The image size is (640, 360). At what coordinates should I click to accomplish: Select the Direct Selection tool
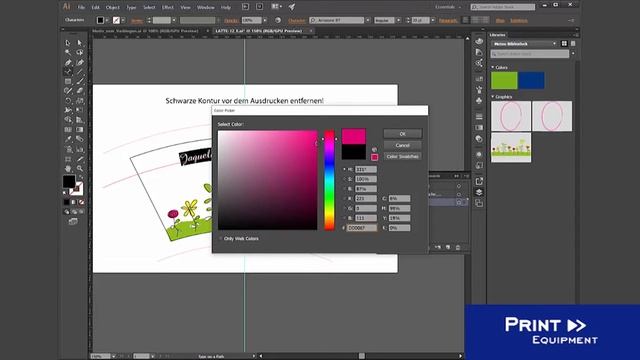click(x=80, y=43)
